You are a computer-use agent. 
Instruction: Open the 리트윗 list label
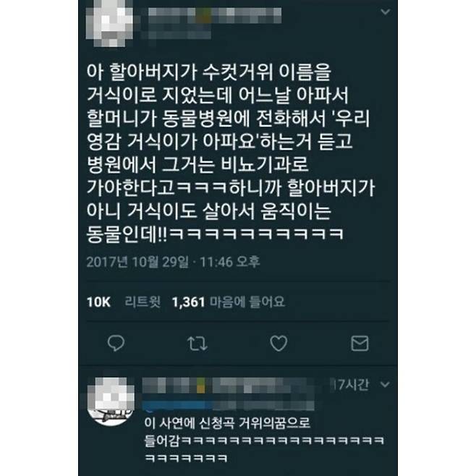click(142, 302)
